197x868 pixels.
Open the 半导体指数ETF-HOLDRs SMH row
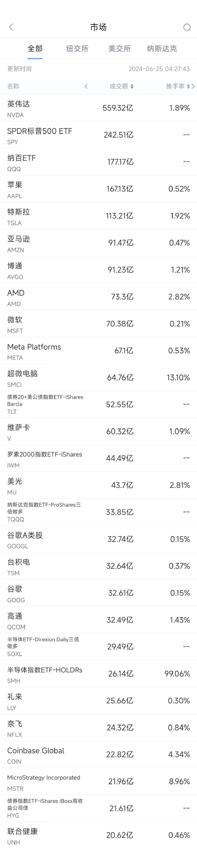click(x=98, y=674)
